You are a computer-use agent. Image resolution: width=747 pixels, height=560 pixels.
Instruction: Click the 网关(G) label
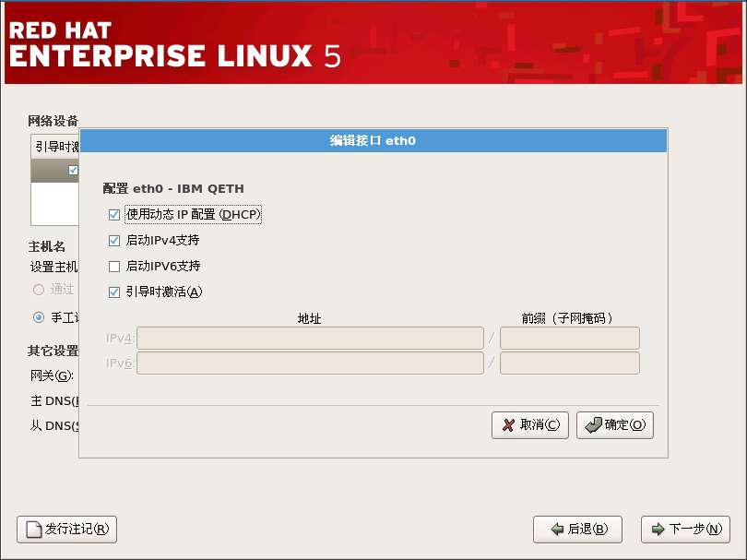(52, 376)
